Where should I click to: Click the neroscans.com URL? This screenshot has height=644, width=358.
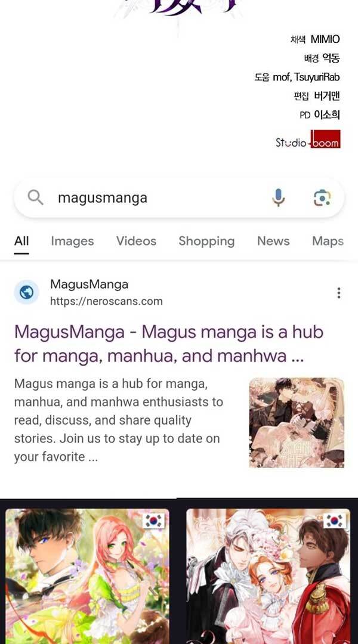[106, 301]
